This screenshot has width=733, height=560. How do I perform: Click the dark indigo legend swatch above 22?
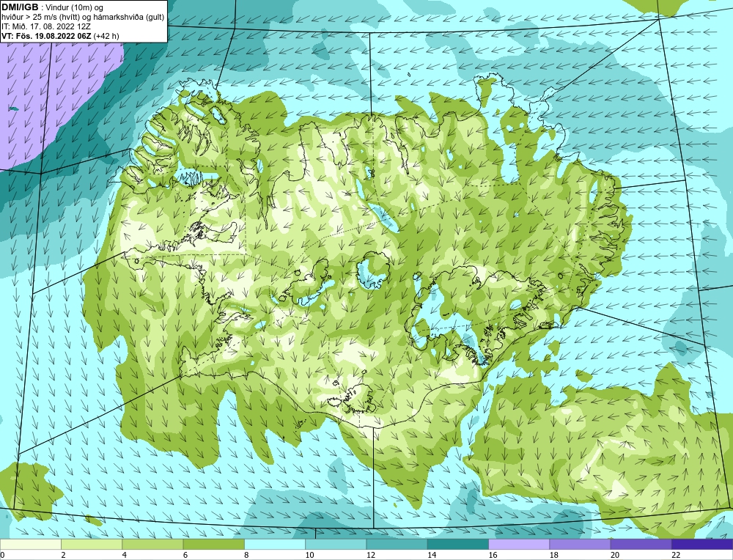[x=702, y=544]
